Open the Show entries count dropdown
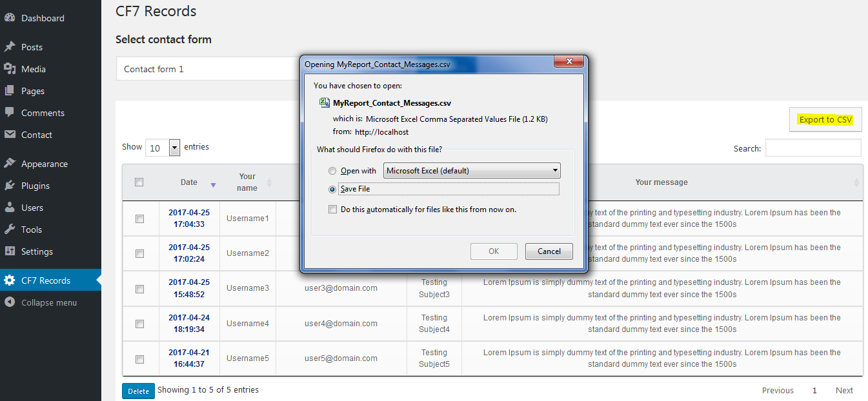 click(x=163, y=148)
